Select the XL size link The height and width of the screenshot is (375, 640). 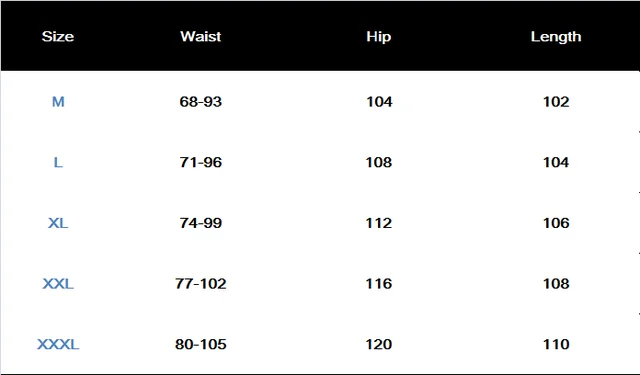(58, 223)
